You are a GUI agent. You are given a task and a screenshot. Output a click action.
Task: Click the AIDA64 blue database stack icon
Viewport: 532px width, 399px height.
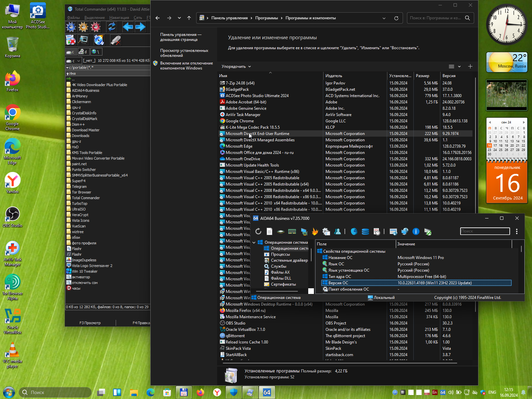pyautogui.click(x=365, y=231)
